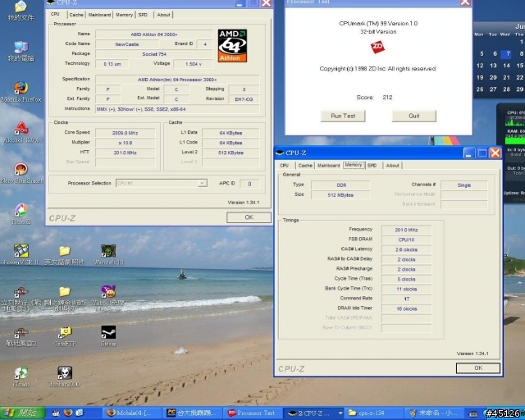Switch to the 未命名 小畫家 taskbar window
The image size is (525, 420).
coord(436,413)
